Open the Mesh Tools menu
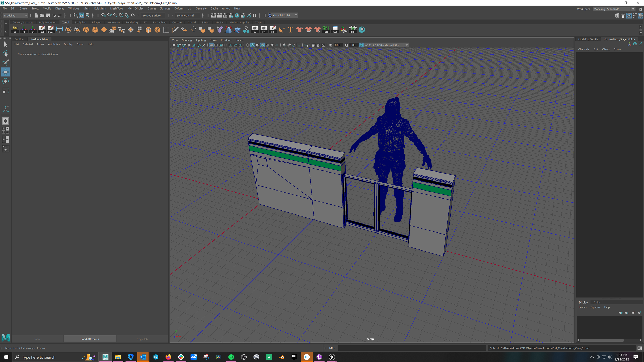The height and width of the screenshot is (362, 644). [x=117, y=8]
